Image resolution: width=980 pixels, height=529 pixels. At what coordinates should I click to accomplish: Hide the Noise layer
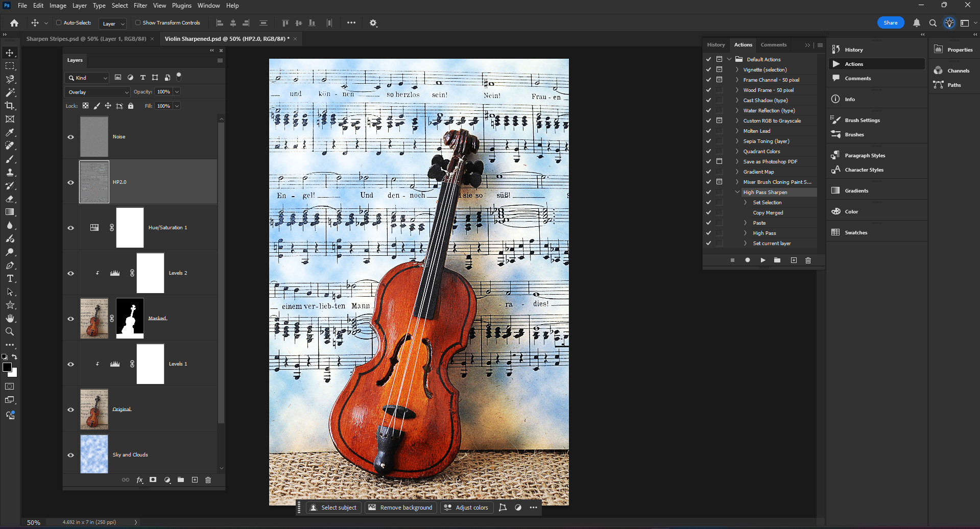pos(71,137)
